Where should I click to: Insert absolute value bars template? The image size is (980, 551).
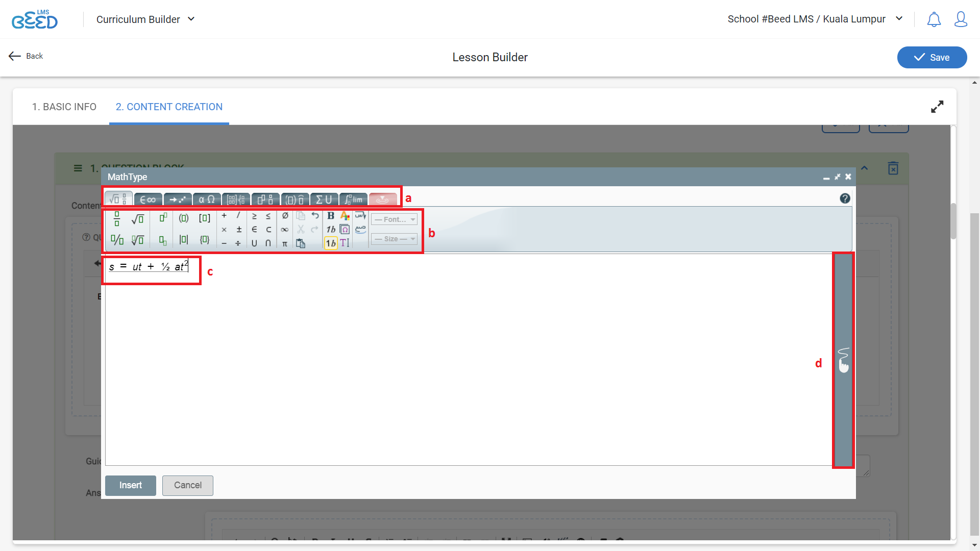coord(184,240)
